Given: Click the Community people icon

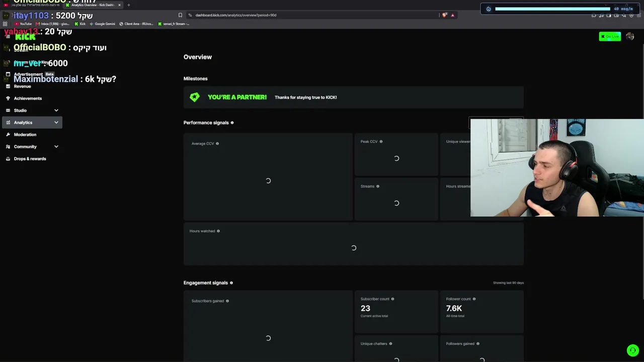Looking at the screenshot, I should click(8, 147).
